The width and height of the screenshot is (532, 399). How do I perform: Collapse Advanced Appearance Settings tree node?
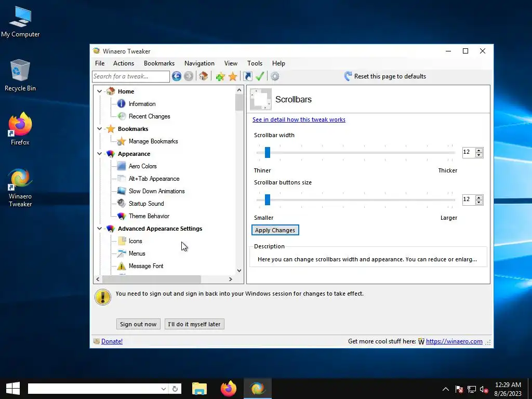[99, 229]
